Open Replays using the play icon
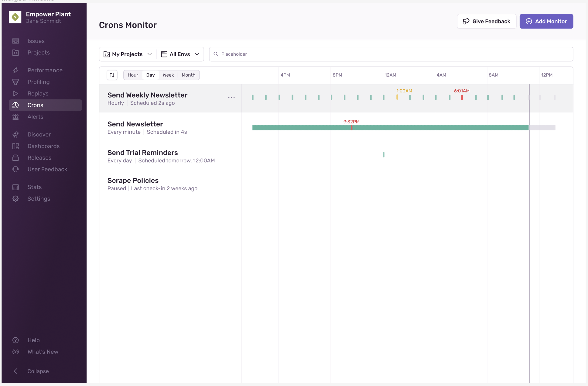 pyautogui.click(x=16, y=93)
